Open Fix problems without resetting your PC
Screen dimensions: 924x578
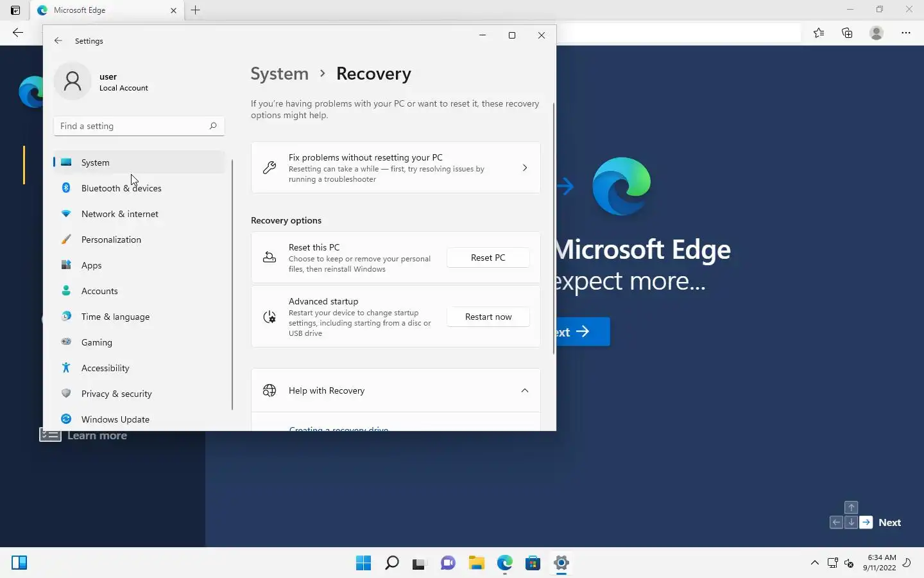(395, 168)
